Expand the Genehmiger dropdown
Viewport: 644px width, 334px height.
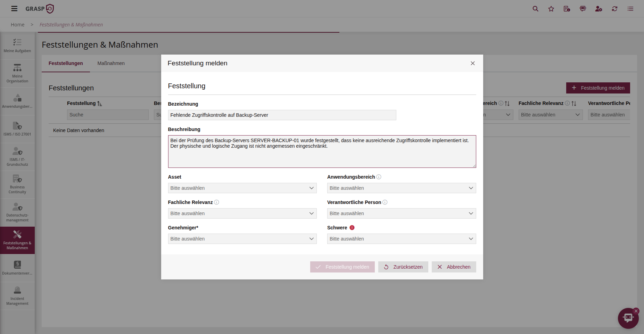click(x=242, y=239)
